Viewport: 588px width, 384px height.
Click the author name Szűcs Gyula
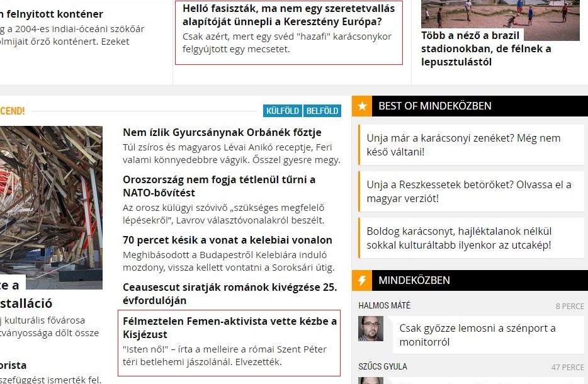383,366
